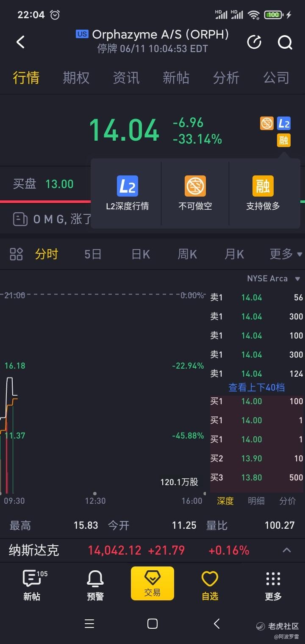305x644 pixels.
Task: Select 明细 order book tab
Action: point(256,501)
